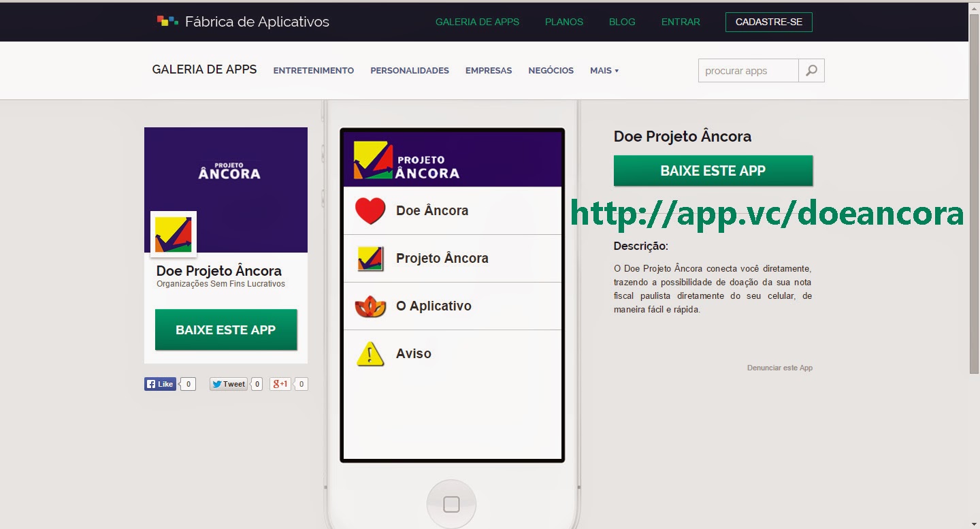The height and width of the screenshot is (529, 980).
Task: Tap the Projeto Âncora checkmark icon in list
Action: pyautogui.click(x=370, y=259)
